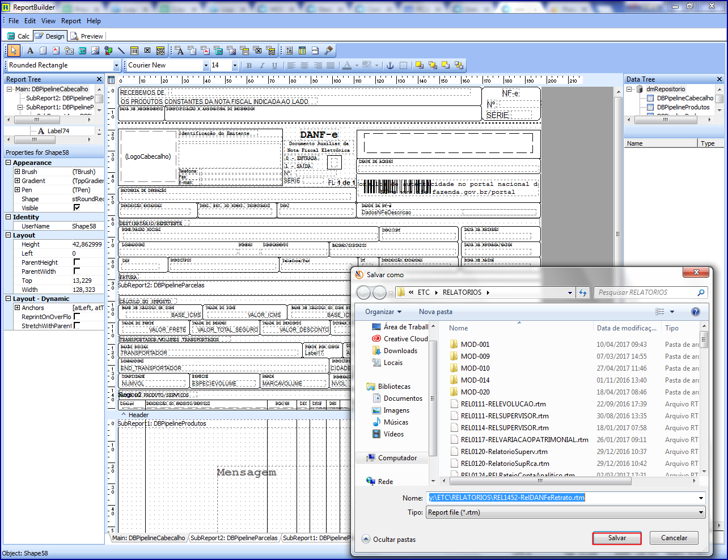This screenshot has height=560, width=728.
Task: Select the RichText component tool
Action: pyautogui.click(x=56, y=50)
